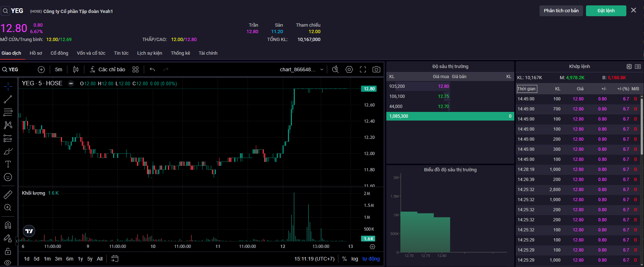Image resolution: width=644 pixels, height=267 pixels.
Task: Switch to the Tài chính tab
Action: 208,53
